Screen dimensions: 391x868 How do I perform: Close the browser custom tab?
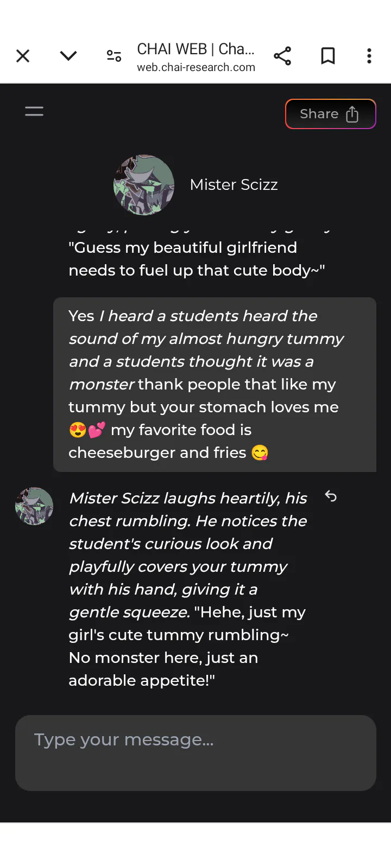[x=23, y=56]
